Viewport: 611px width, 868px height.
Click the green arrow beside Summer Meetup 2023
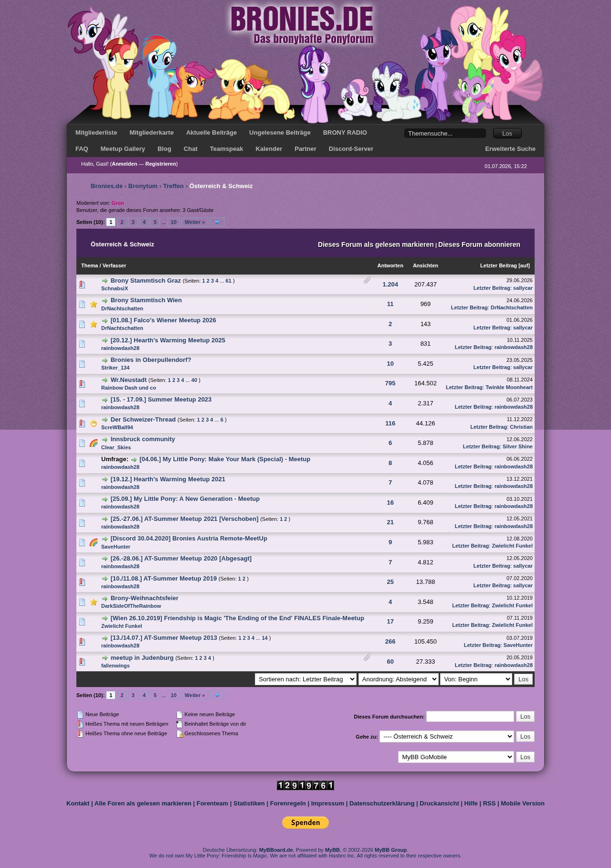tap(105, 400)
